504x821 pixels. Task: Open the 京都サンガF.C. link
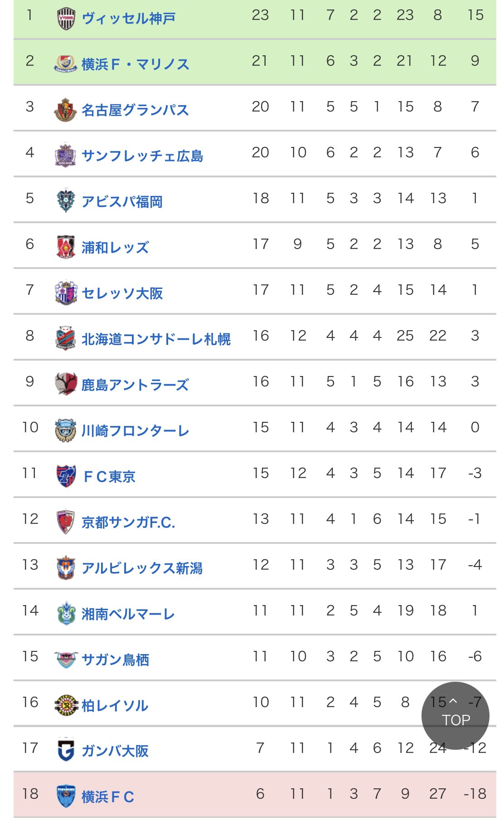[128, 522]
